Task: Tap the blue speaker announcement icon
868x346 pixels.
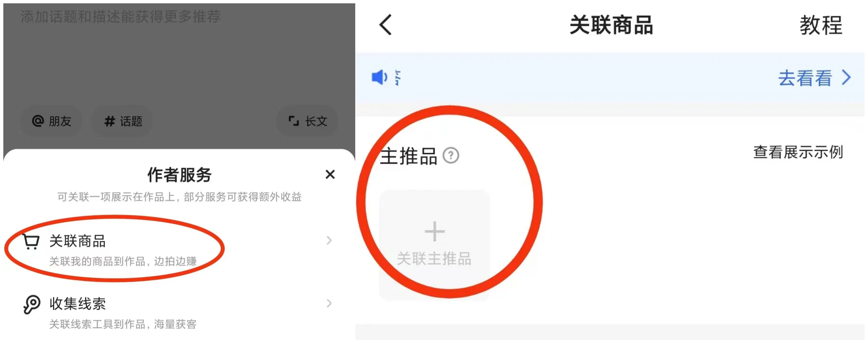Action: [x=380, y=77]
